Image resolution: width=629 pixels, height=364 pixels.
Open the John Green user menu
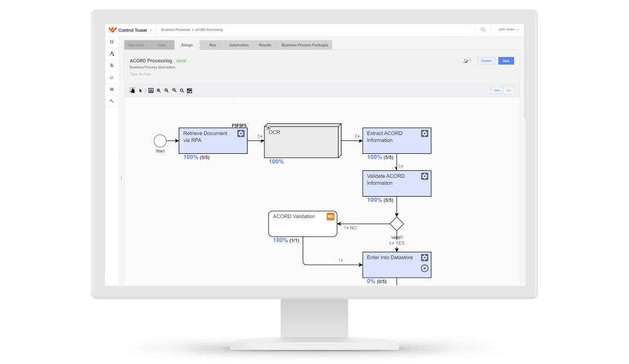click(x=508, y=29)
